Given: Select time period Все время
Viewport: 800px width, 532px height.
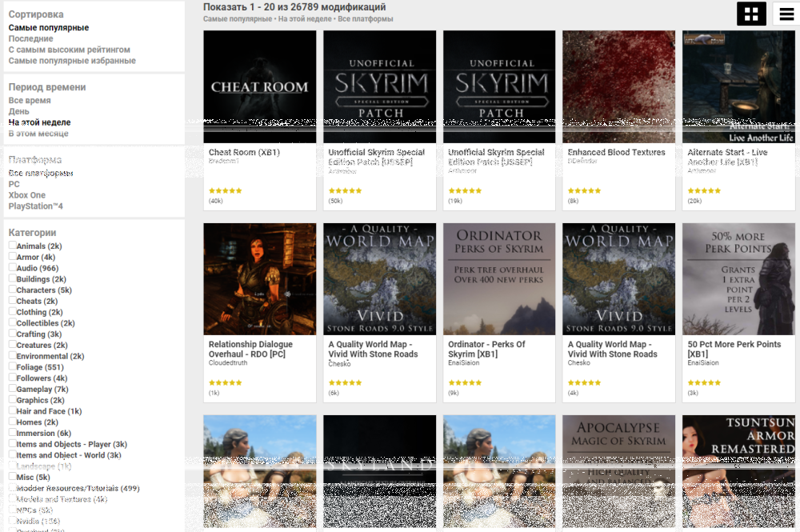Looking at the screenshot, I should [x=30, y=101].
